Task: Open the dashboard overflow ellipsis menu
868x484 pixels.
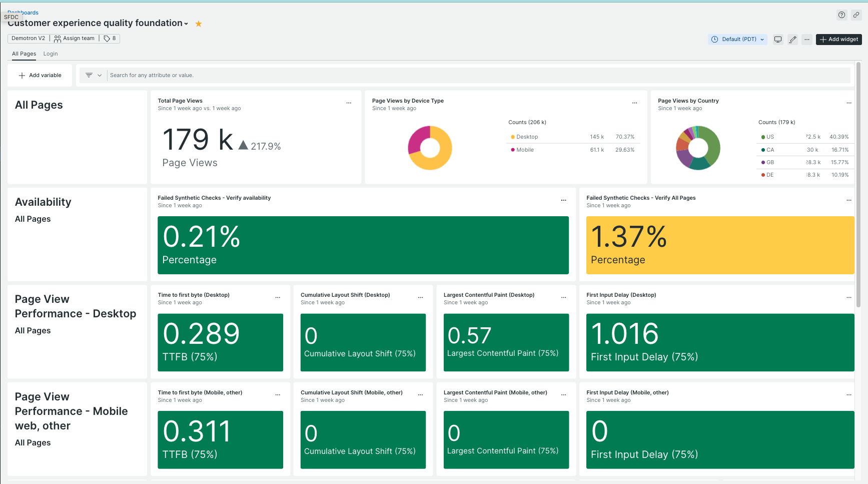Action: click(x=807, y=39)
